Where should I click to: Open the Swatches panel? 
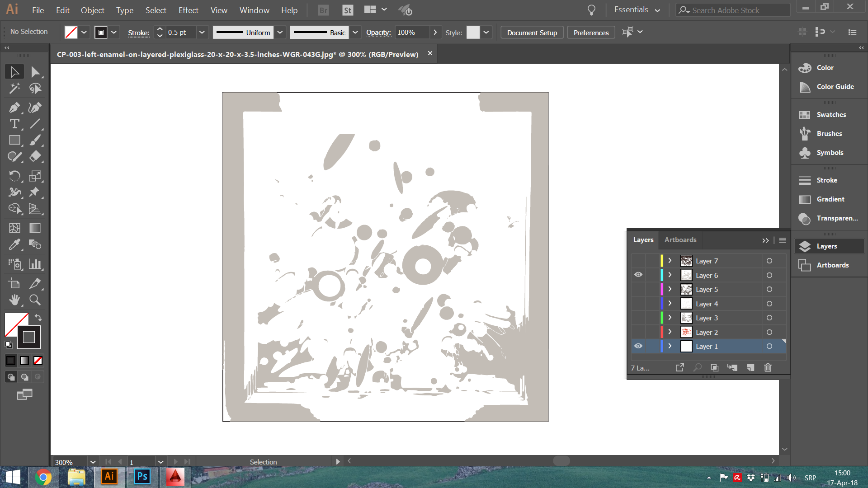click(831, 115)
